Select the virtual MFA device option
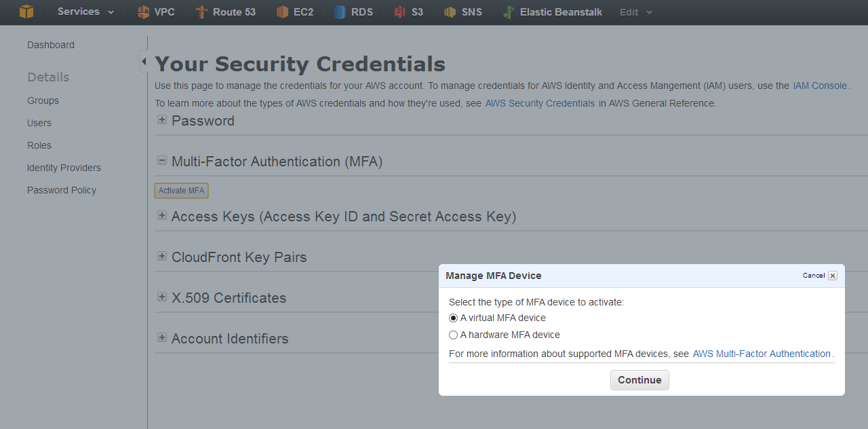Screen dimensions: 868x429 [453, 318]
